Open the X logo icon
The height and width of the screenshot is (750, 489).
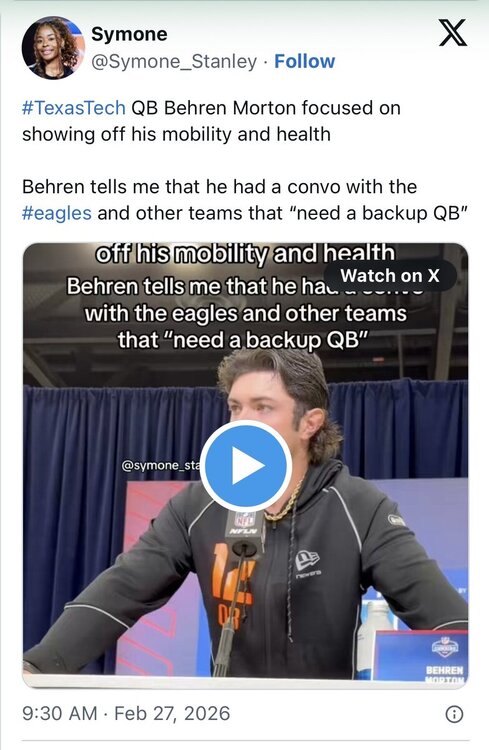453,33
